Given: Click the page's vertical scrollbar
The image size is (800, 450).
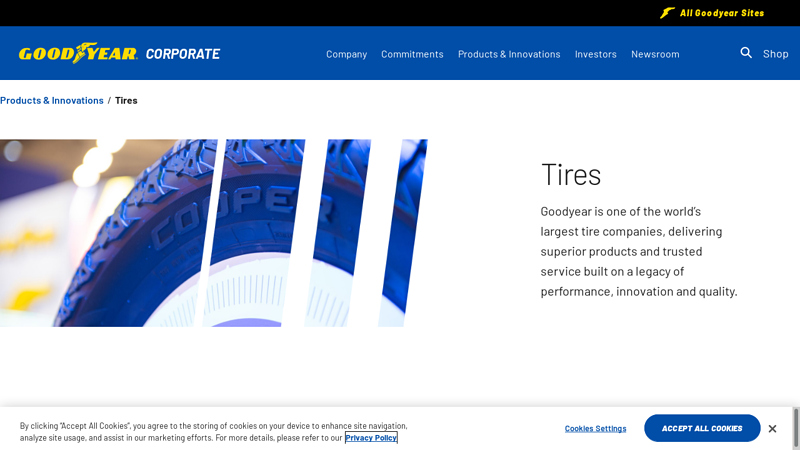Looking at the screenshot, I should tap(796, 428).
